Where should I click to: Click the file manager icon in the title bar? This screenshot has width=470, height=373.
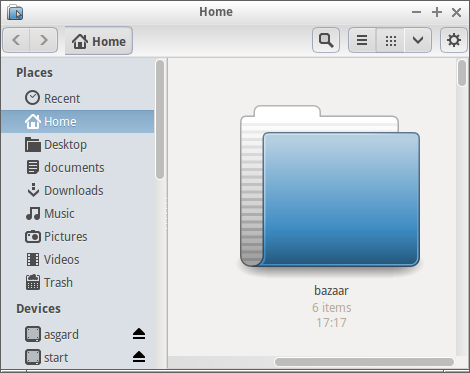point(15,12)
